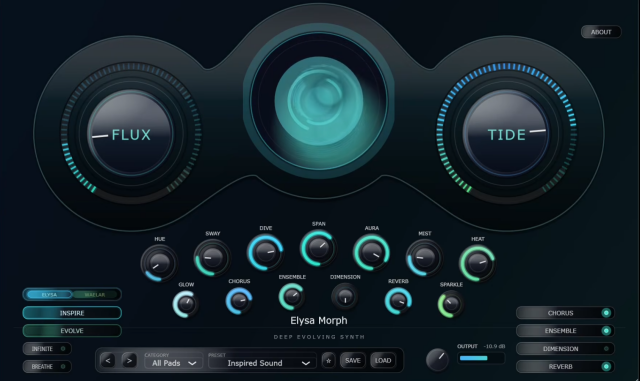Image resolution: width=640 pixels, height=381 pixels.
Task: Click the DIVE knob
Action: click(x=265, y=252)
